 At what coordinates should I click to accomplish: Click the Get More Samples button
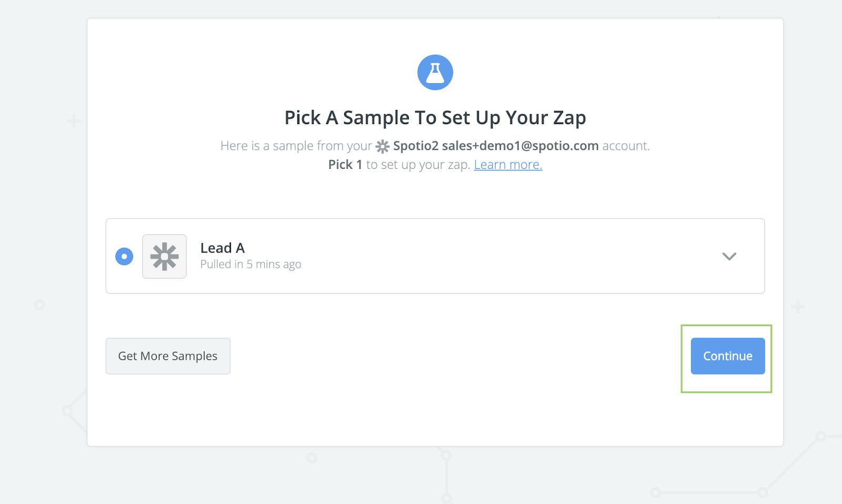168,356
